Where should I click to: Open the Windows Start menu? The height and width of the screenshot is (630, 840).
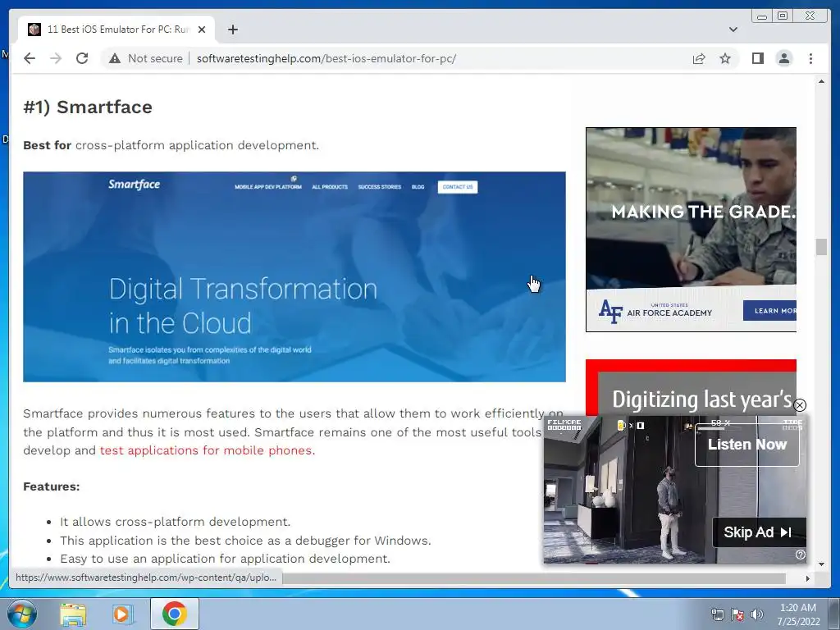[21, 614]
